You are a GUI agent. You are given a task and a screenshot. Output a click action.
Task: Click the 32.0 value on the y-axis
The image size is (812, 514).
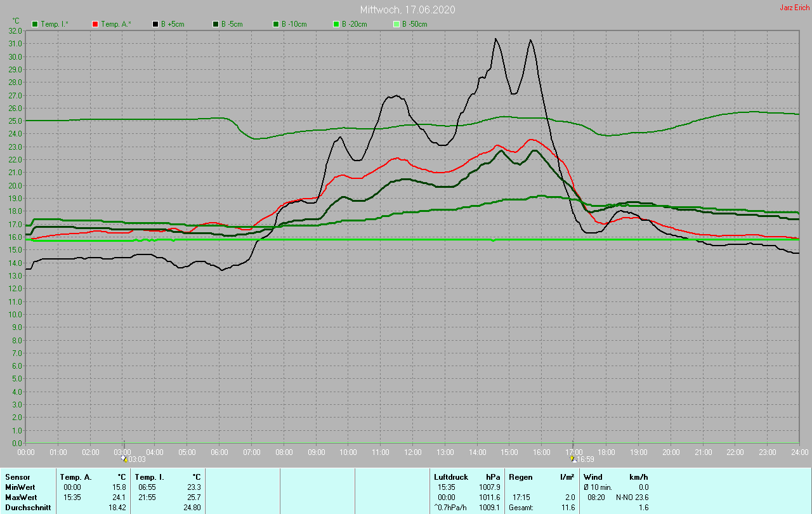click(x=16, y=30)
